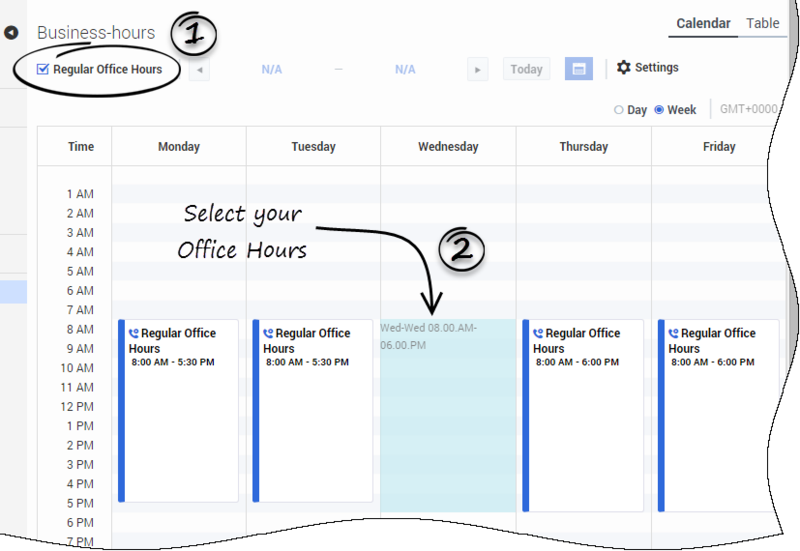Select the Week view radio button
This screenshot has height=551, width=800.
click(x=659, y=110)
